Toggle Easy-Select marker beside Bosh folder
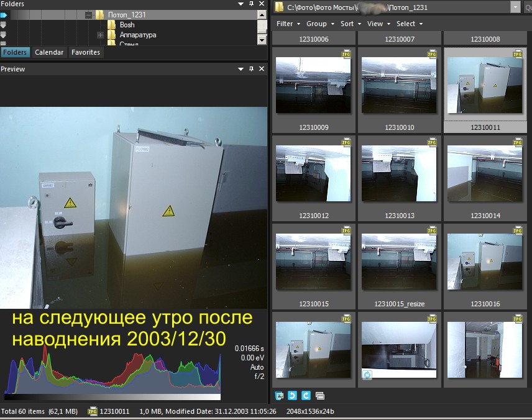This screenshot has width=532, height=420. pos(3,25)
